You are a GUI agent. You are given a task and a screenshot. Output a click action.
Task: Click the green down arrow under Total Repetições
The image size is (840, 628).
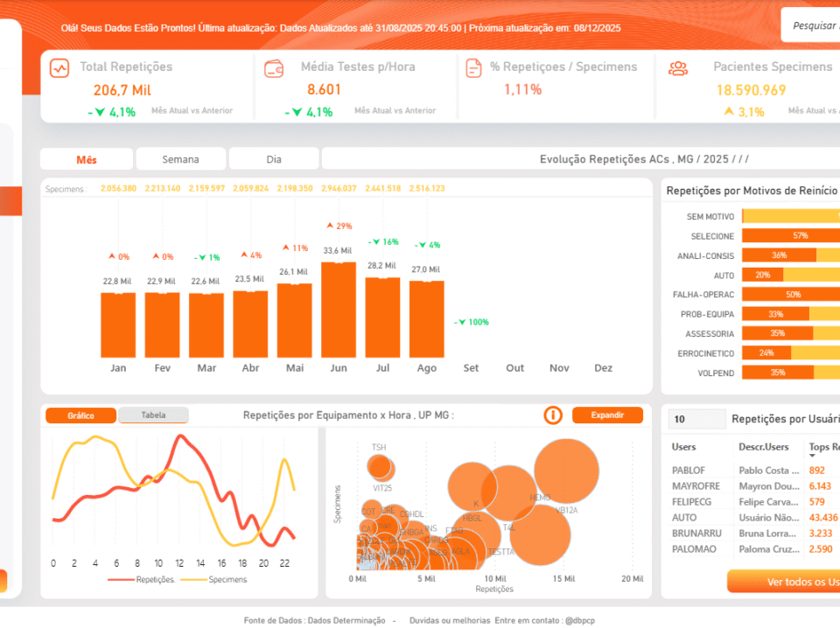pos(100,112)
